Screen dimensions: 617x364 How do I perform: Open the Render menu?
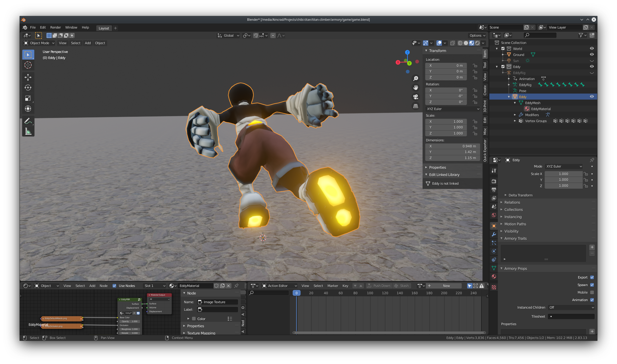55,27
